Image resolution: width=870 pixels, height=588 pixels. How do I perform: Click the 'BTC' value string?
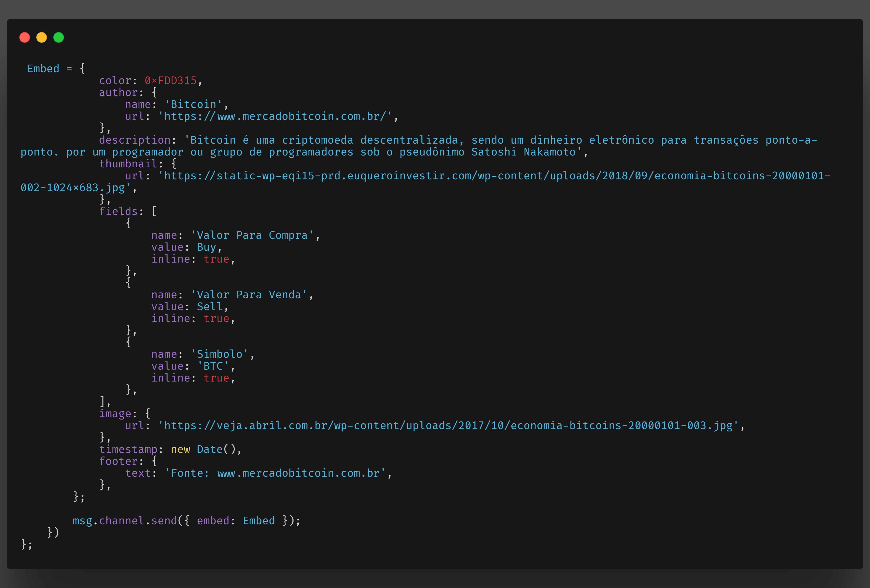[x=213, y=366]
